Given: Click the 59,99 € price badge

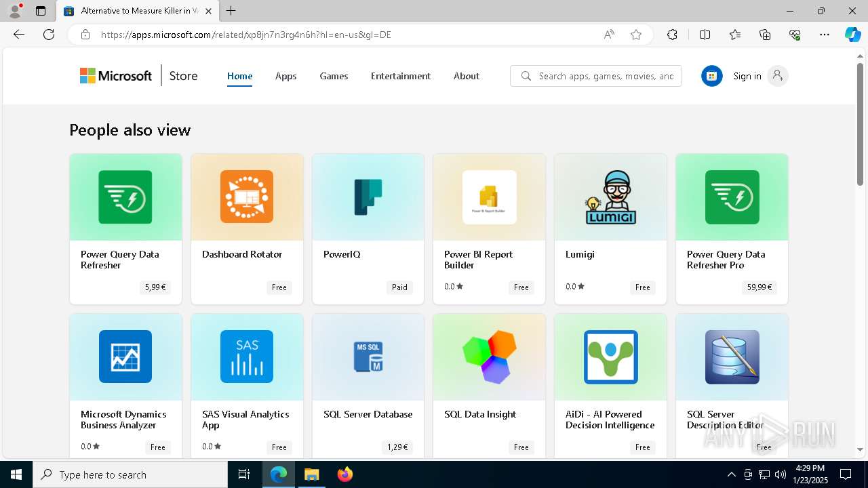Looking at the screenshot, I should (759, 287).
